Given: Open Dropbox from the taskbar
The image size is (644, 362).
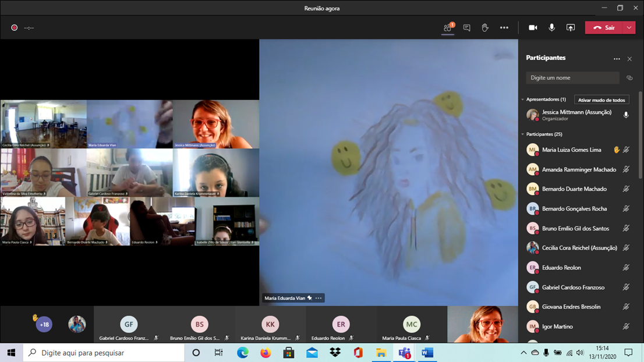Looking at the screenshot, I should pos(335,353).
